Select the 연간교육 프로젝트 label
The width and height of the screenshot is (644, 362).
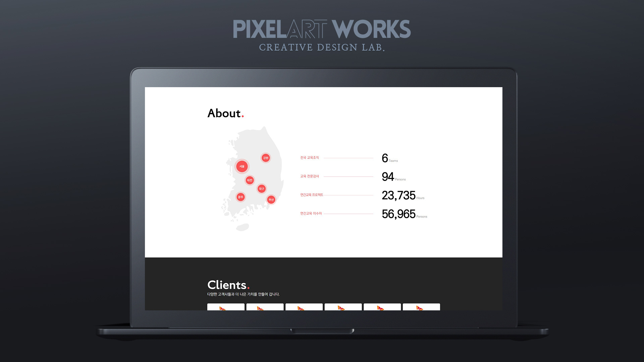pyautogui.click(x=312, y=195)
